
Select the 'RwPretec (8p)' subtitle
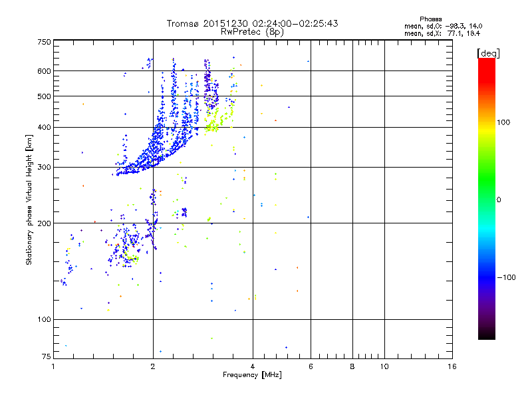pos(252,32)
